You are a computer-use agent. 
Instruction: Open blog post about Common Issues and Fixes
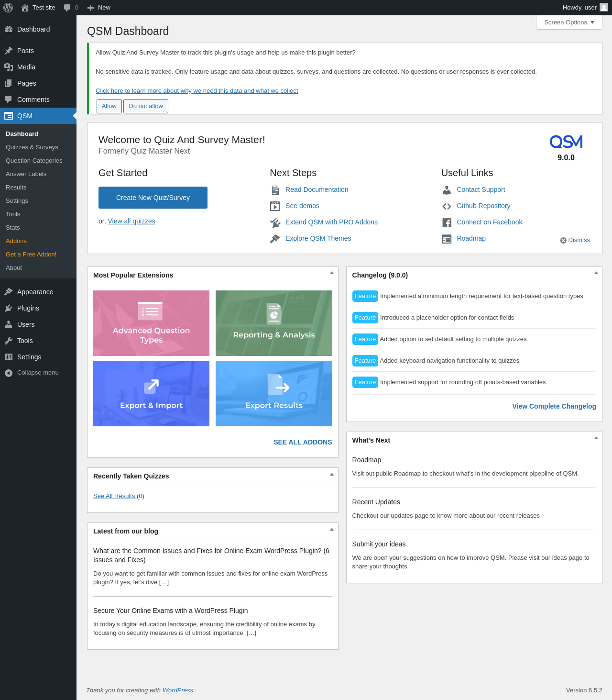[x=211, y=556]
